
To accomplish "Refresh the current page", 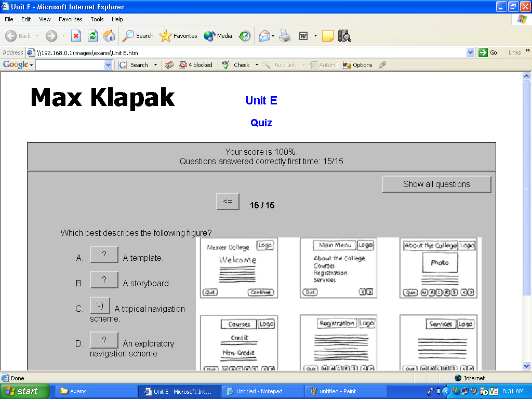I will (x=92, y=36).
